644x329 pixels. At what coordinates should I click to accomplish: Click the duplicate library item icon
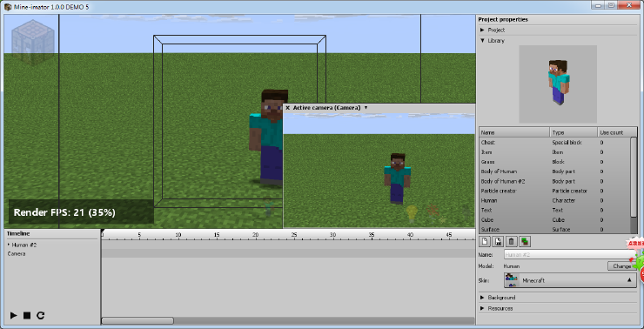point(498,241)
